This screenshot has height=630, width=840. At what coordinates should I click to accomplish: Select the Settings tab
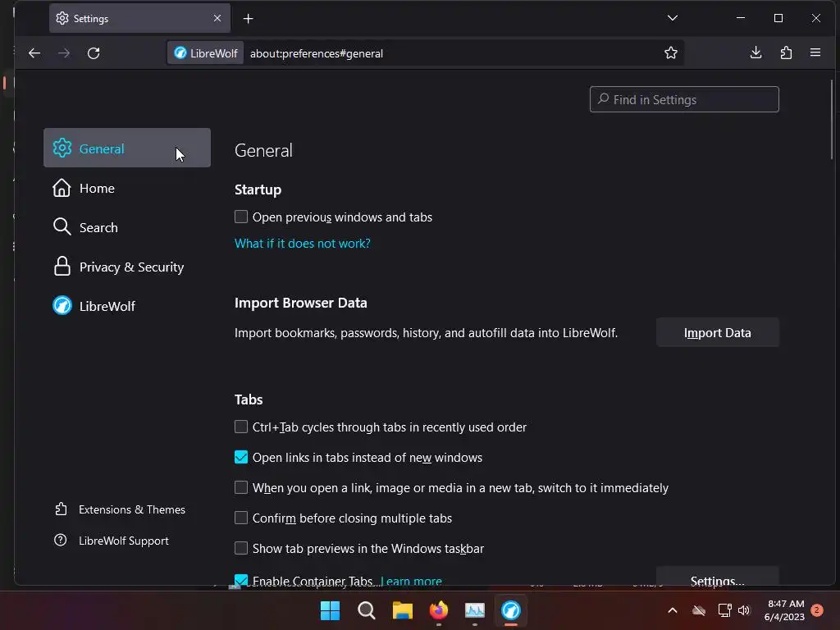(x=139, y=18)
